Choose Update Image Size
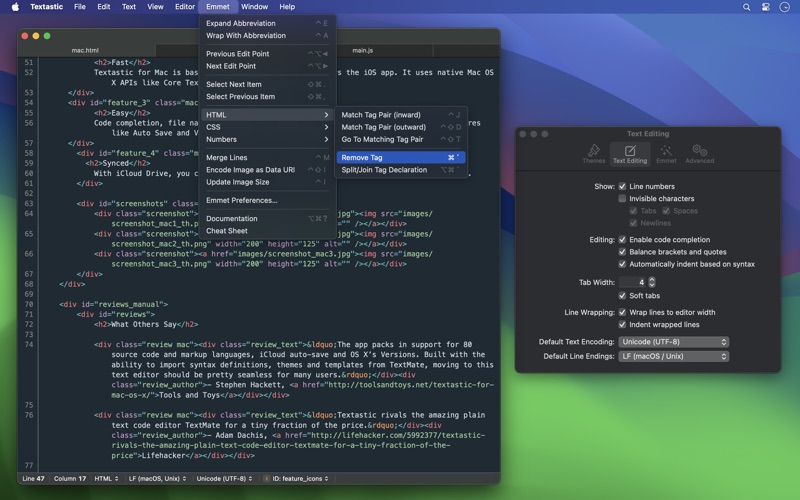Screen dimensions: 800x500 coord(267,182)
